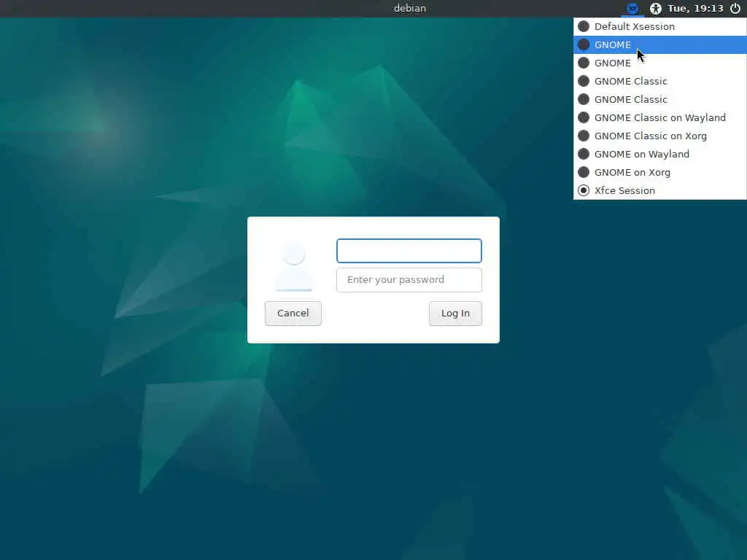Pick GNOME Classic on Xorg session

(x=659, y=136)
